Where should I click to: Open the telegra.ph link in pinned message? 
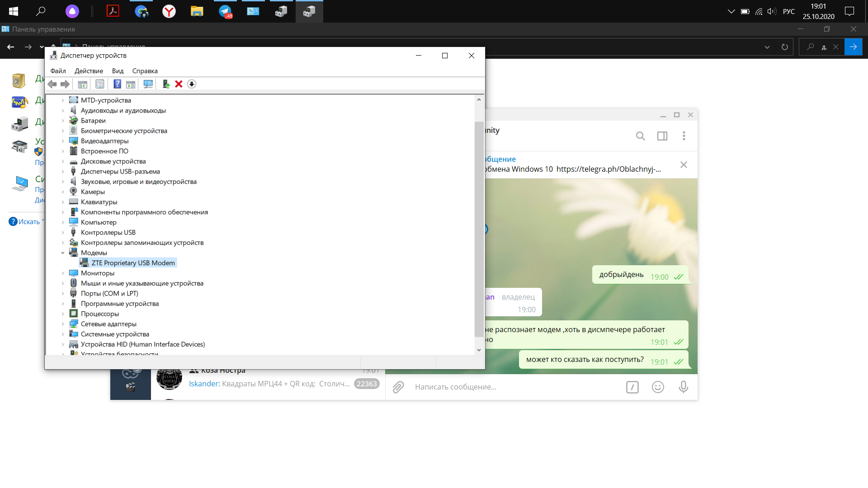[x=609, y=169]
